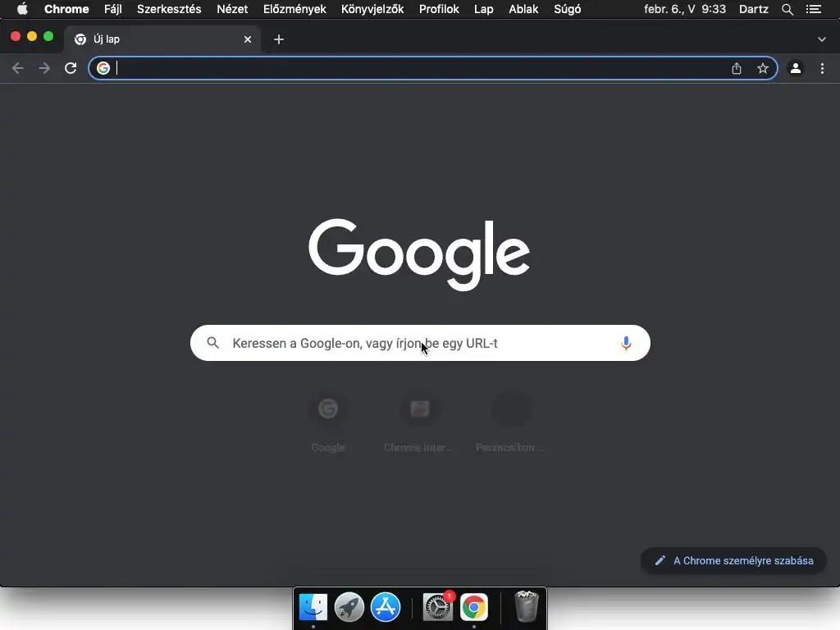Open the Könyvjelzők menu
The image size is (840, 630).
372,9
